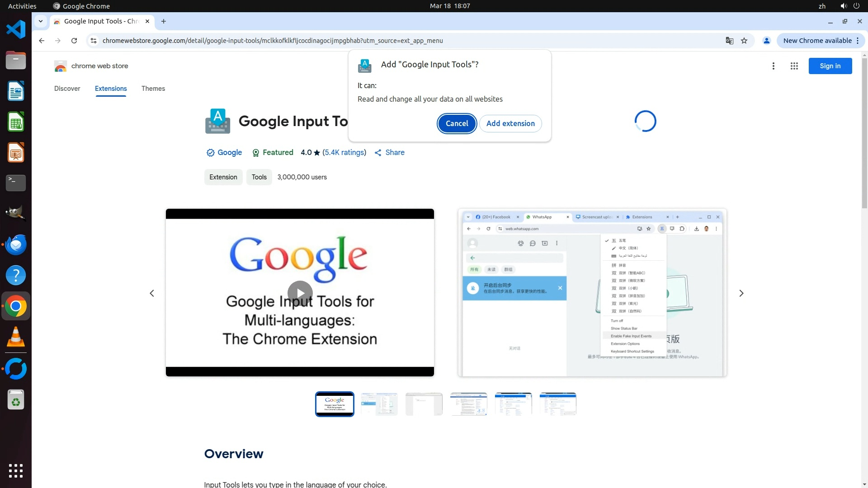Go to the Discover tab
The width and height of the screenshot is (868, 488).
[67, 89]
